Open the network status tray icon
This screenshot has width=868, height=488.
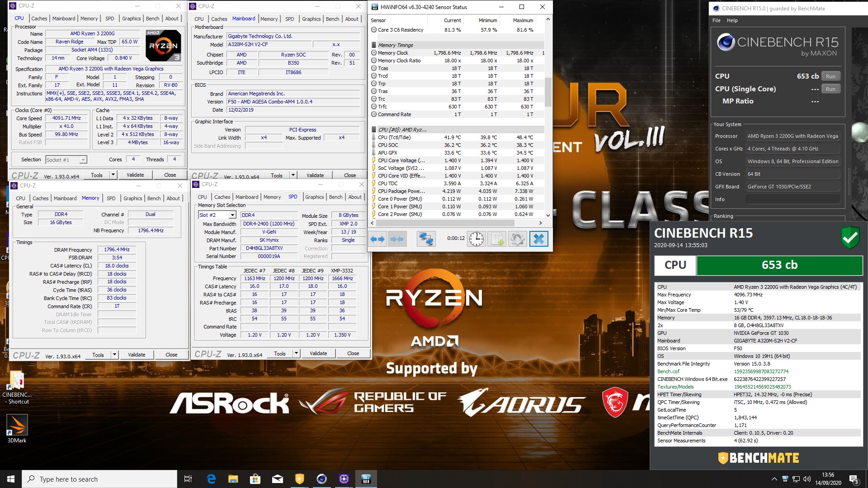(796, 479)
